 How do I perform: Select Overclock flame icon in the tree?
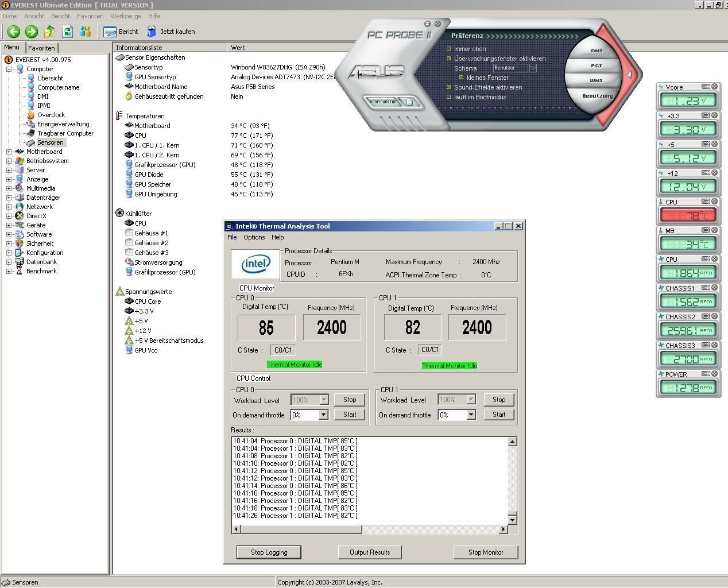pos(31,115)
